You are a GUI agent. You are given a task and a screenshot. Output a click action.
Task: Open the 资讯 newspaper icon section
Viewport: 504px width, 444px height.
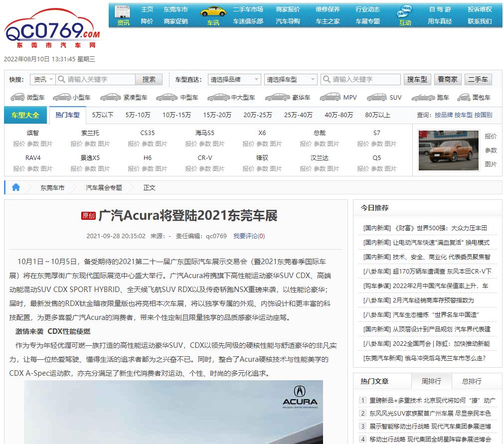click(123, 15)
